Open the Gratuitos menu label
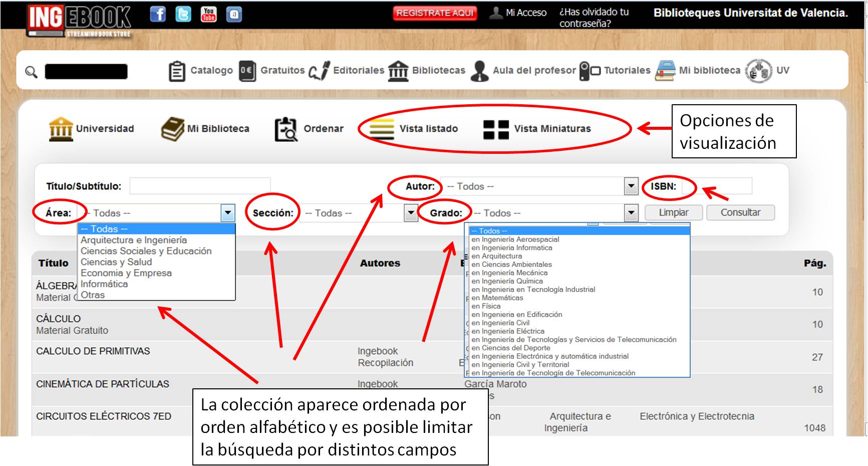 282,70
